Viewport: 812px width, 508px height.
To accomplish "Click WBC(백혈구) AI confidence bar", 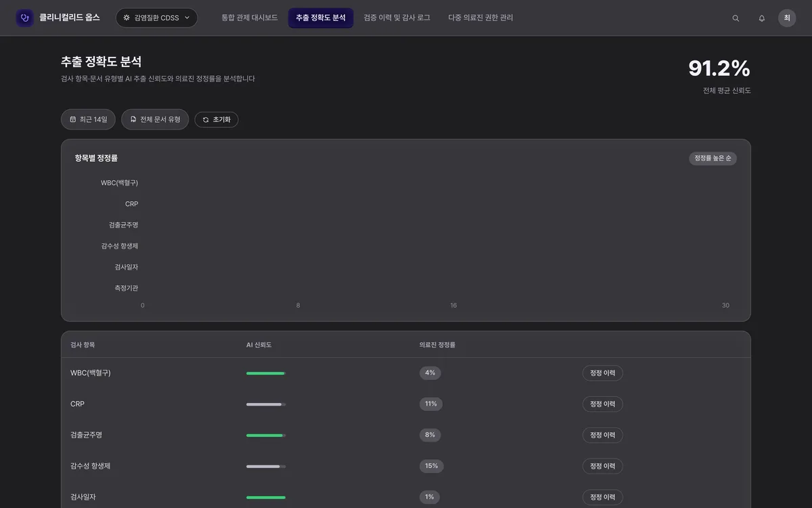I will pos(266,373).
